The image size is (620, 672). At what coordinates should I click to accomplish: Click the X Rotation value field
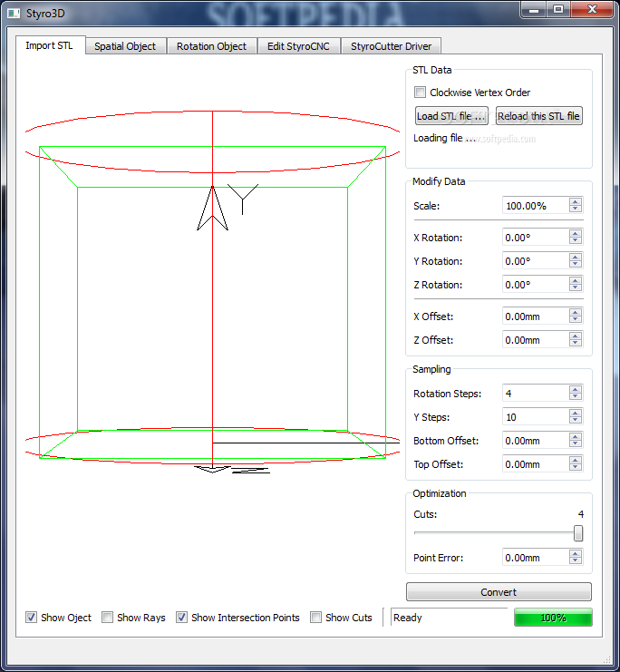(x=536, y=237)
